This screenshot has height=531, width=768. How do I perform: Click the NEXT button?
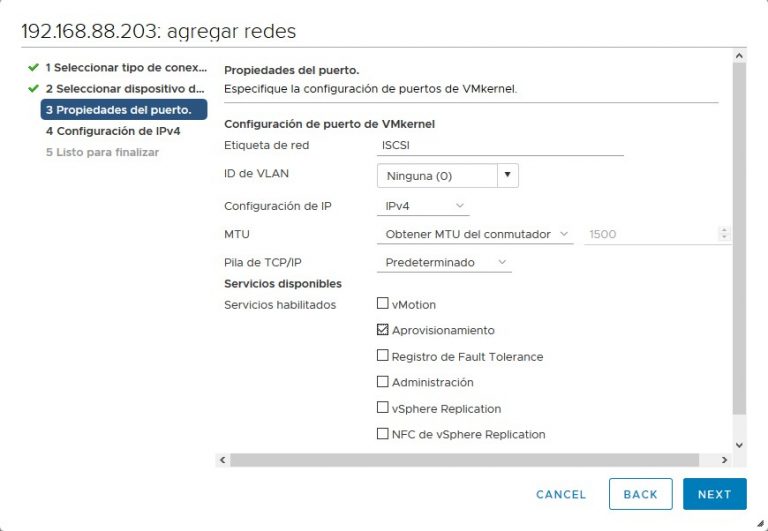(715, 494)
